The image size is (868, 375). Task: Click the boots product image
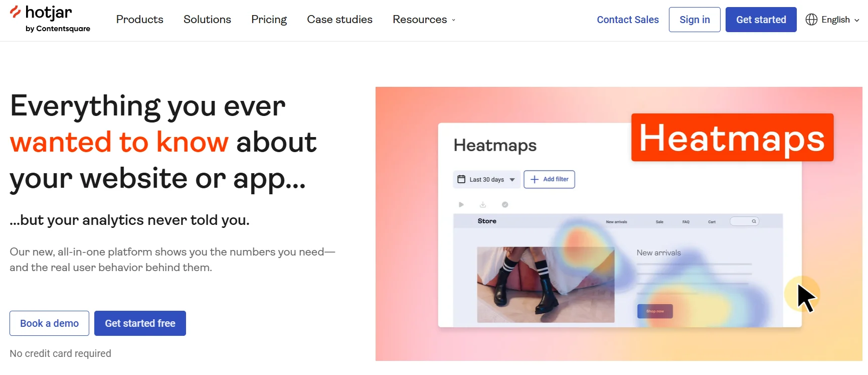546,285
